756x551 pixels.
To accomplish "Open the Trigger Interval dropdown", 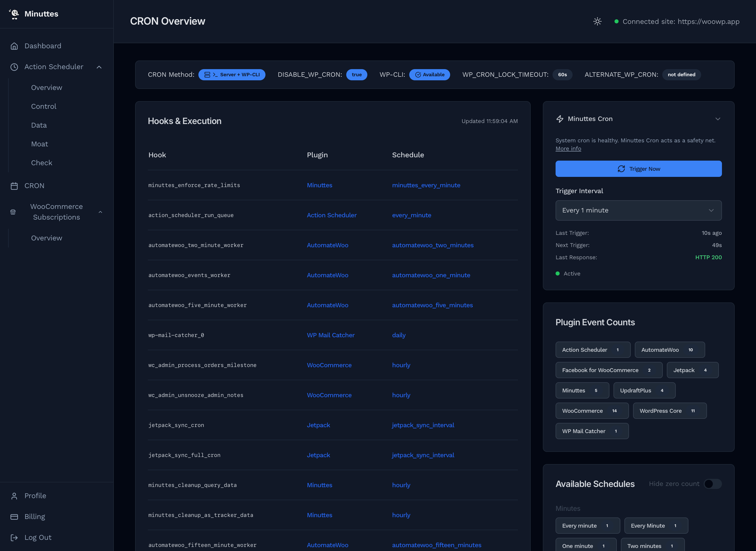I will 638,210.
